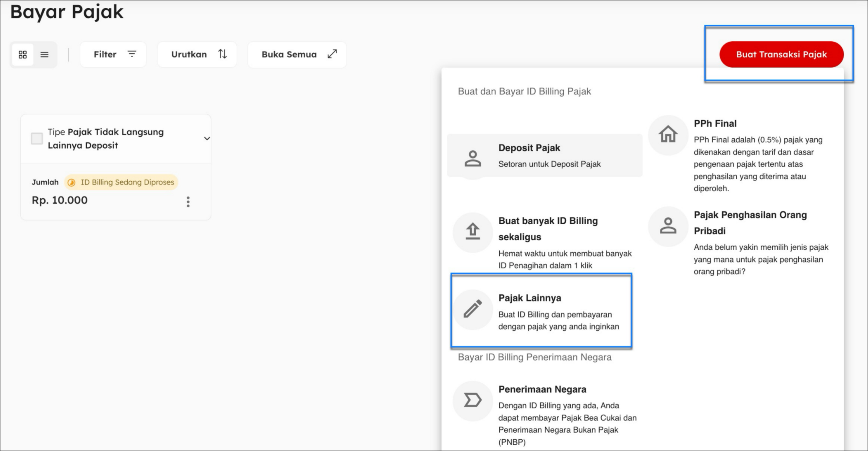Click the PPh Final house icon

click(x=668, y=134)
